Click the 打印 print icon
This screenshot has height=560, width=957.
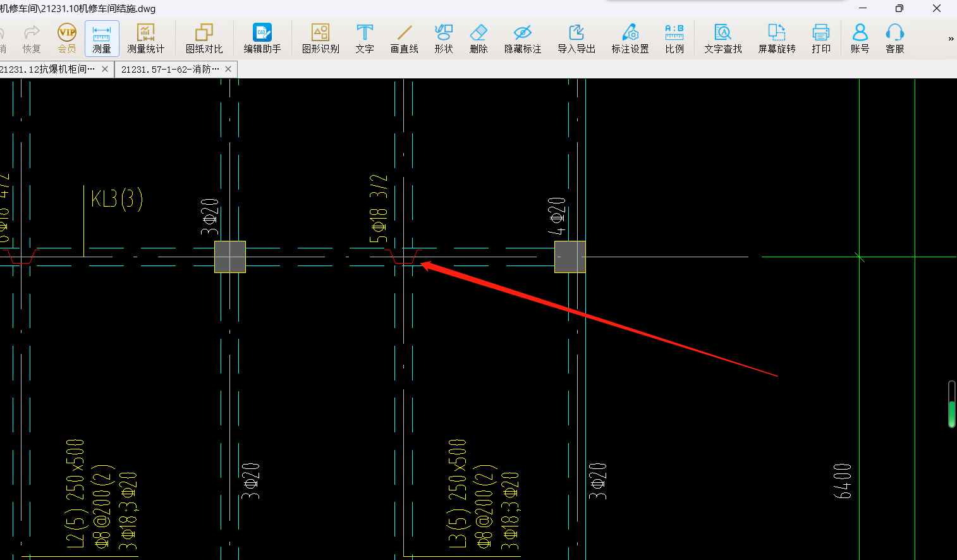[821, 39]
